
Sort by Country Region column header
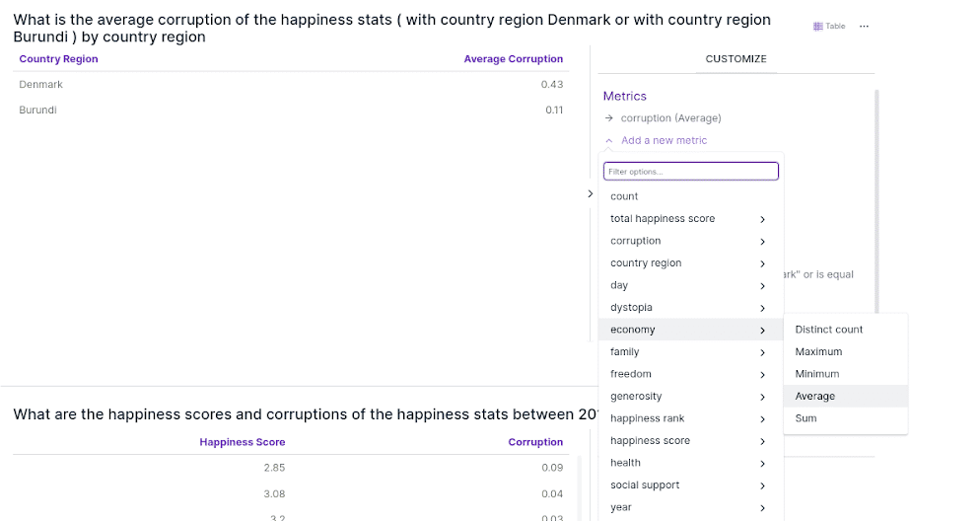[x=59, y=59]
